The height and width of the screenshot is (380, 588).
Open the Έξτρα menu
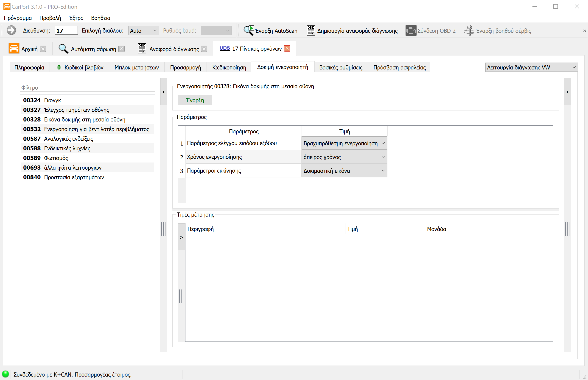tap(76, 18)
